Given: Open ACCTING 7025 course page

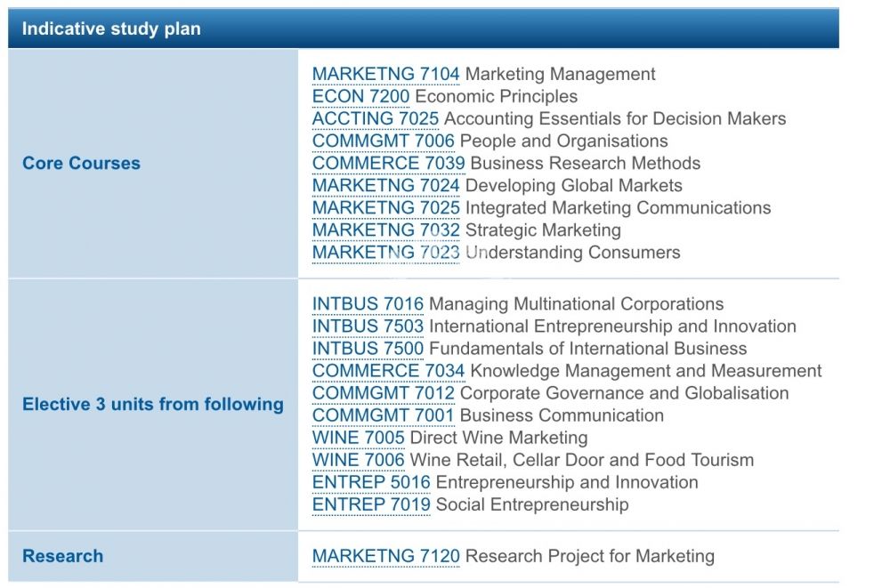Looking at the screenshot, I should (x=375, y=119).
